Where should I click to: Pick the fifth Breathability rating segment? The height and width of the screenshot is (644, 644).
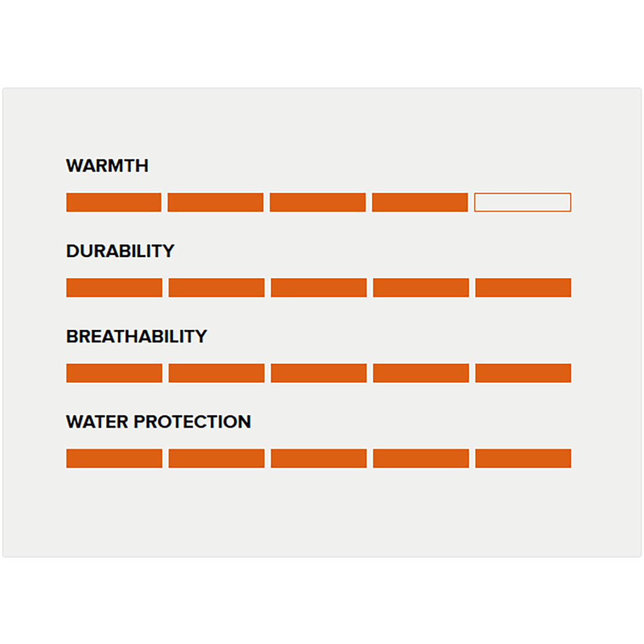[523, 373]
